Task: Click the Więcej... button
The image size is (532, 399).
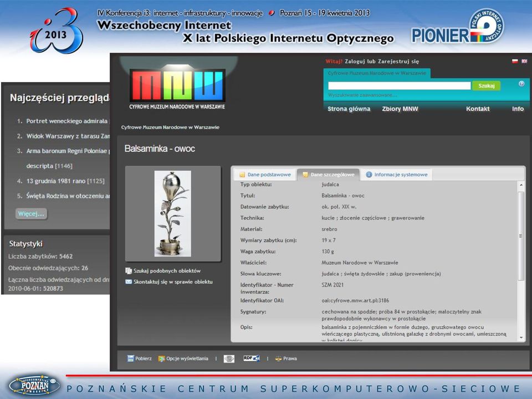Action: coord(31,214)
